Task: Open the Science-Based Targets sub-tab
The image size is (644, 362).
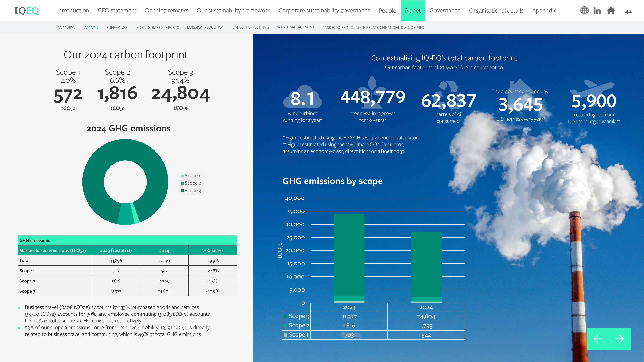Action: pyautogui.click(x=157, y=27)
